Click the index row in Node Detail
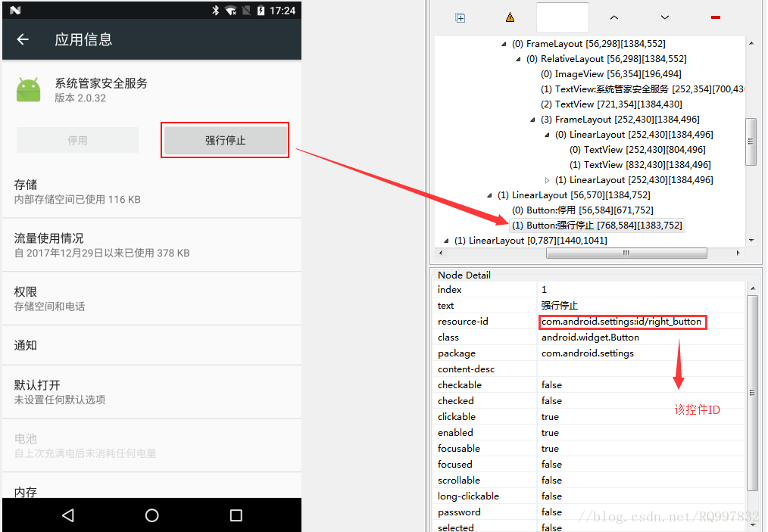768x532 pixels. point(590,289)
